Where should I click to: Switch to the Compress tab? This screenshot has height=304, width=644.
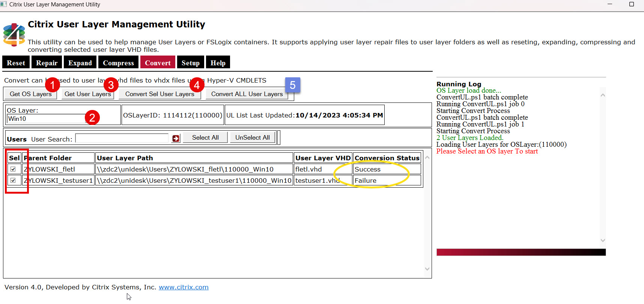(118, 63)
